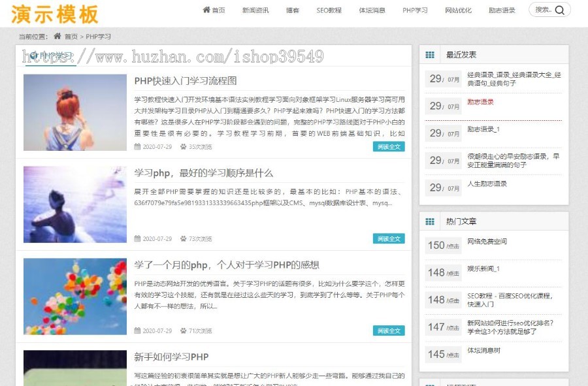Open the 网站优化 nav item

[458, 10]
